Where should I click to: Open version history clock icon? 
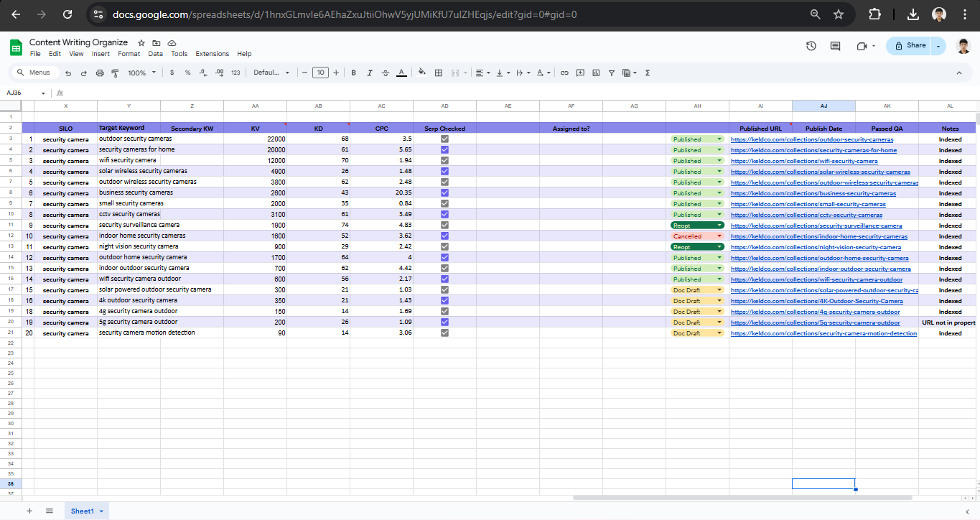pyautogui.click(x=811, y=46)
